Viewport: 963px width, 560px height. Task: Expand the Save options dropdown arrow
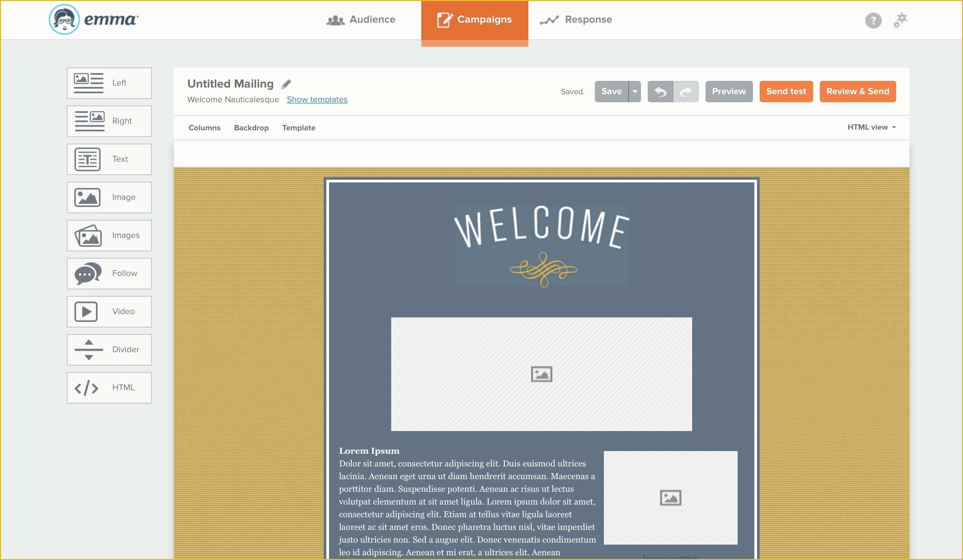634,91
